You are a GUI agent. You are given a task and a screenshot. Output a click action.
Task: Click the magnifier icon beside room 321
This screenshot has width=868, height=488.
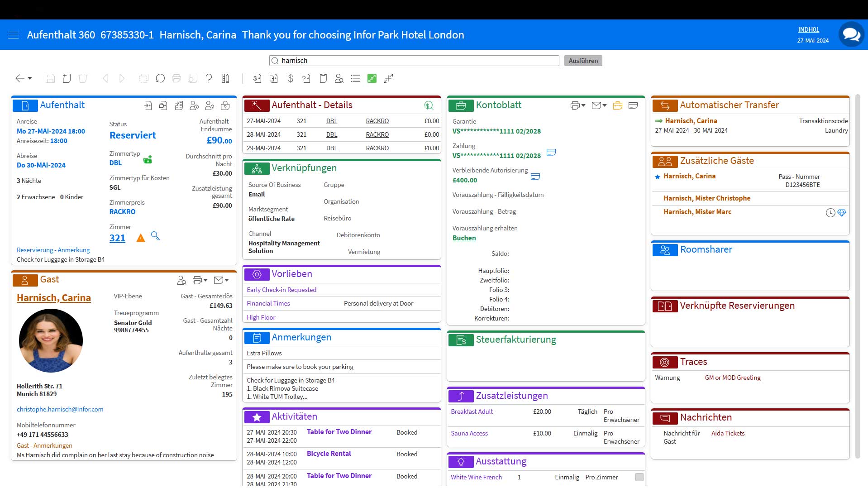pyautogui.click(x=155, y=236)
